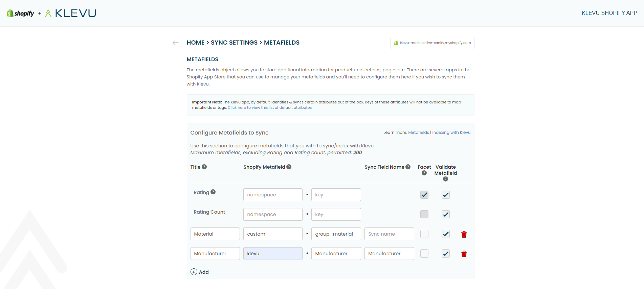Click help icon under Validate Metafield
Screen dimensions: 644x289
(445, 179)
